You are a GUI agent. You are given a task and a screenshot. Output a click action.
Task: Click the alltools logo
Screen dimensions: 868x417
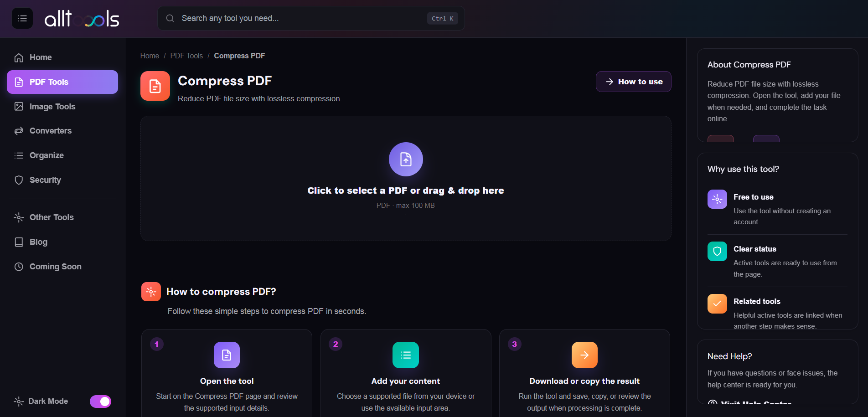pos(82,19)
